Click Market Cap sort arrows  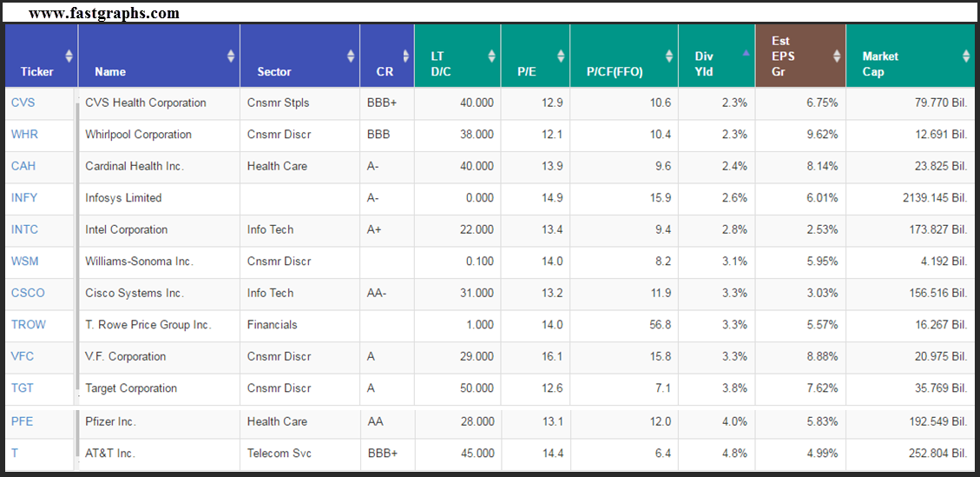click(x=967, y=56)
